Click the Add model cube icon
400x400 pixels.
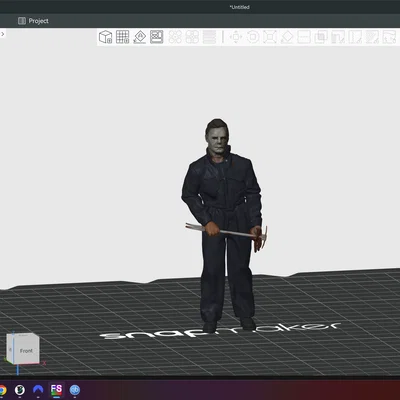[x=105, y=37]
